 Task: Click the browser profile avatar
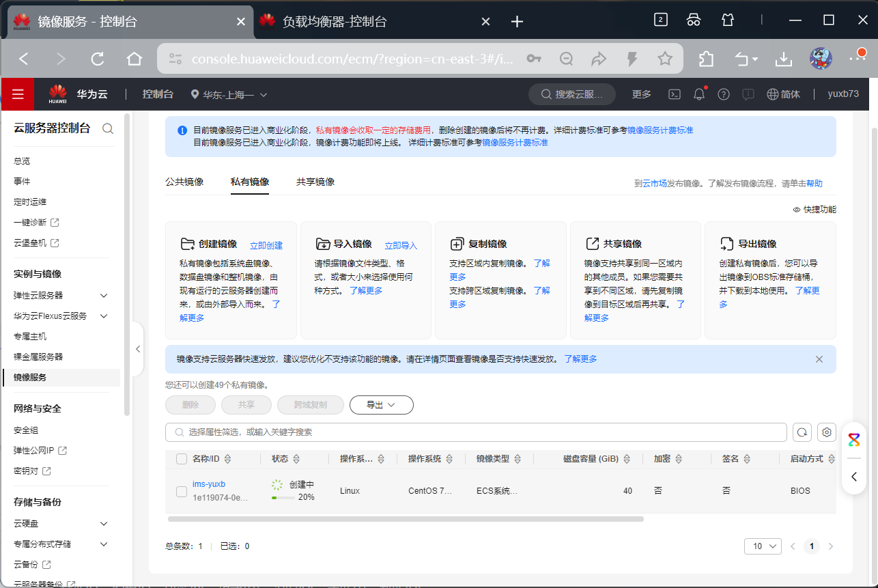(821, 59)
